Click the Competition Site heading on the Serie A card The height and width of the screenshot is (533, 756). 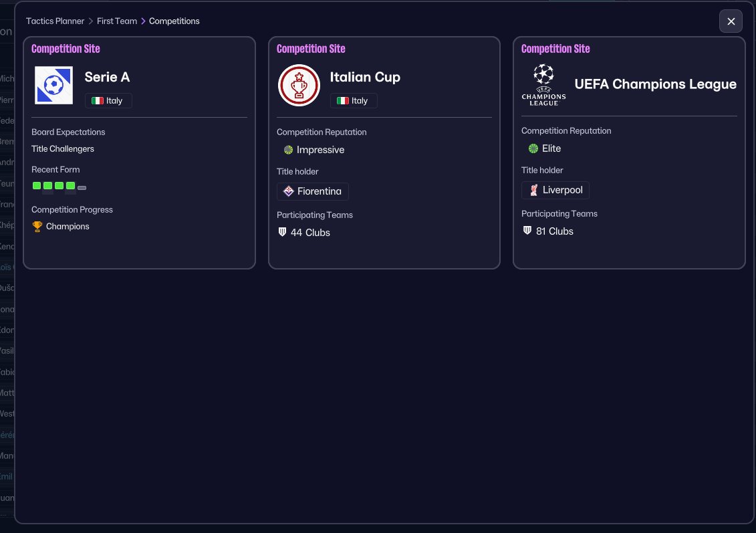[66, 49]
